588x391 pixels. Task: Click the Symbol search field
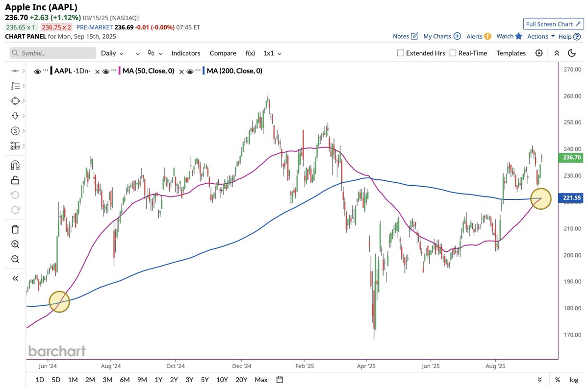click(x=53, y=53)
